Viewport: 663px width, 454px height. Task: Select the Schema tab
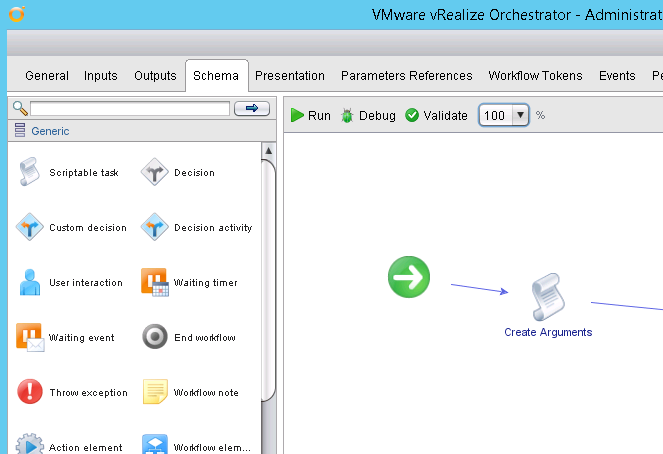click(x=216, y=76)
